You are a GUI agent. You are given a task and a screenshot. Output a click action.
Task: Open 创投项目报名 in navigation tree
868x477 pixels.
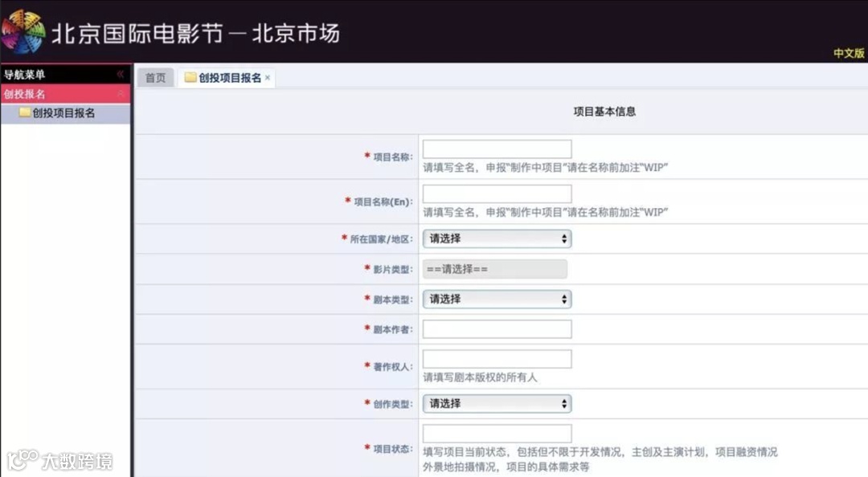coord(63,113)
